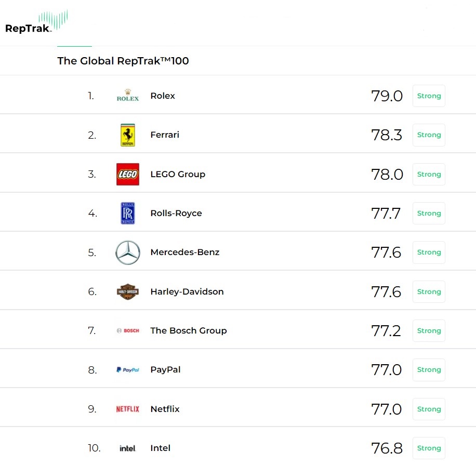The image size is (476, 465).
Task: Click the red Netflix logo
Action: tap(128, 409)
